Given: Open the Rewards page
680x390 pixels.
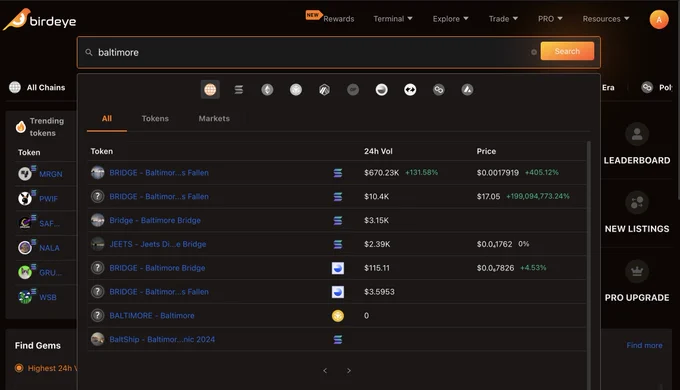Looking at the screenshot, I should tap(338, 19).
